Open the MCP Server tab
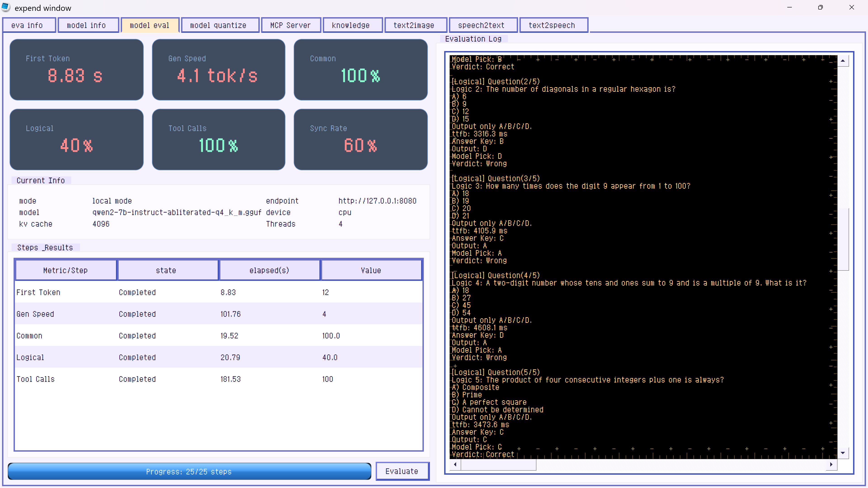868x488 pixels. coord(290,25)
